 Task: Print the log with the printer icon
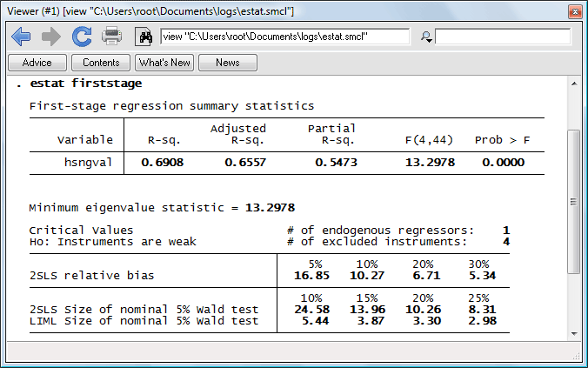pyautogui.click(x=111, y=37)
